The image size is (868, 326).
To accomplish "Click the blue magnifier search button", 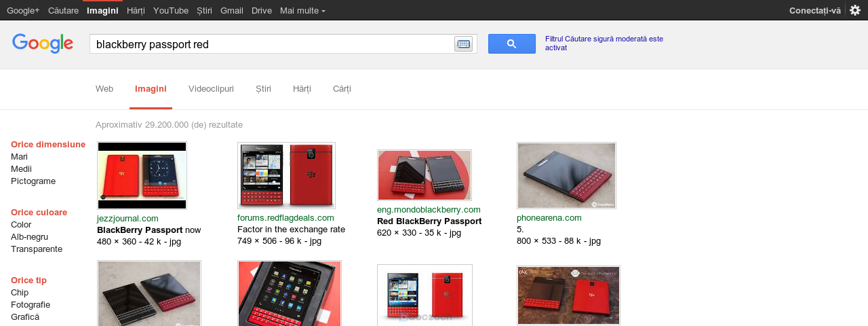I will 512,44.
